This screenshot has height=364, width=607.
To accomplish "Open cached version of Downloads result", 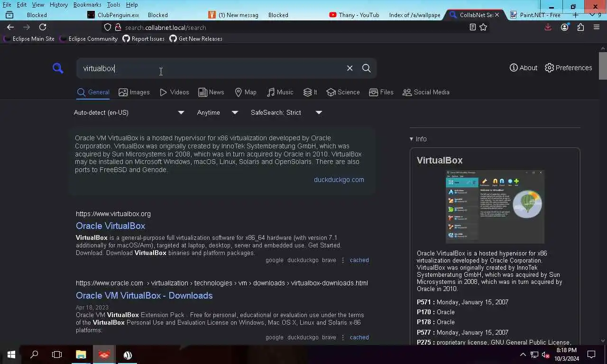I will (x=359, y=337).
